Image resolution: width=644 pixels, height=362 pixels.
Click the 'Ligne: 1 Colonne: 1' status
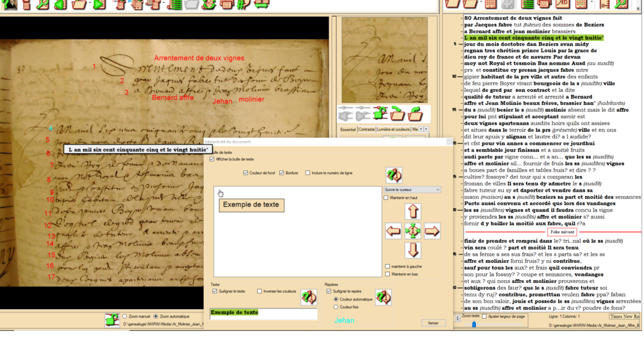click(564, 317)
